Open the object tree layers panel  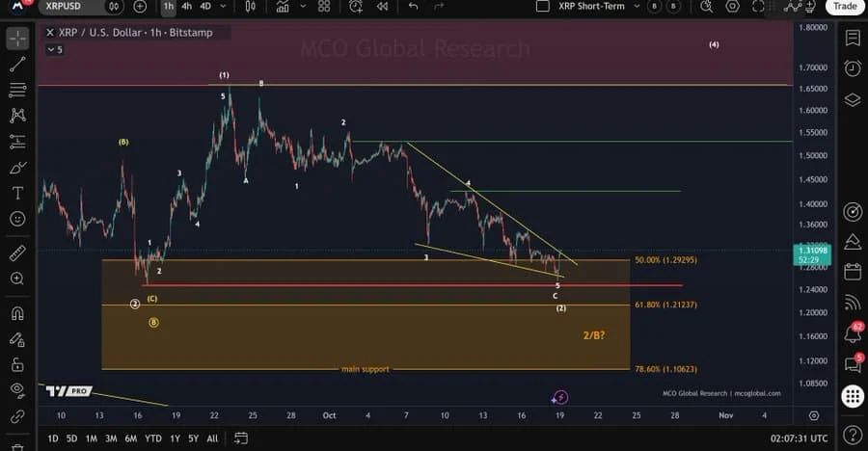(x=853, y=99)
